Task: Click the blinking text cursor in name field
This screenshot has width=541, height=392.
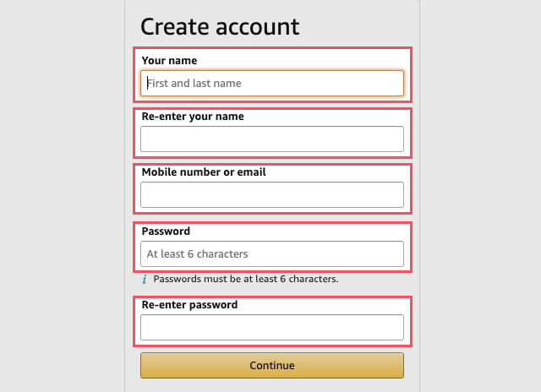Action: [x=148, y=83]
